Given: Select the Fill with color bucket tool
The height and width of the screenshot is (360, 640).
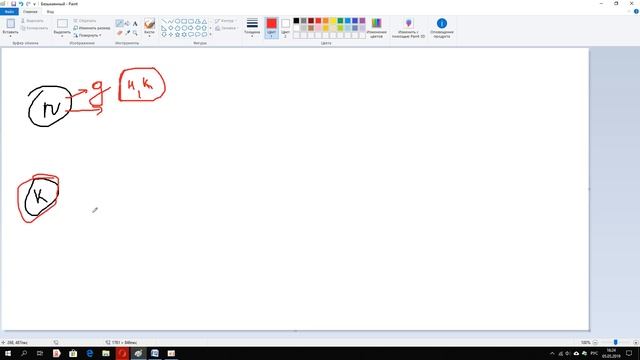Looking at the screenshot, I should tap(127, 24).
